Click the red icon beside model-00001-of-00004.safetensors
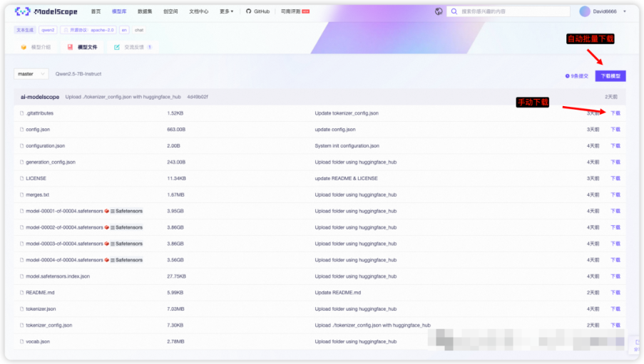This screenshot has height=364, width=644. [x=107, y=211]
